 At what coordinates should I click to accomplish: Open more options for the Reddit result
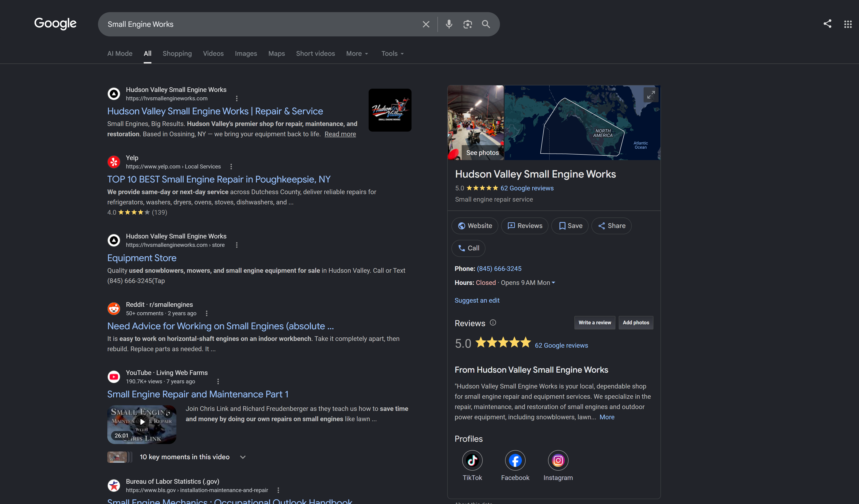[x=206, y=313]
